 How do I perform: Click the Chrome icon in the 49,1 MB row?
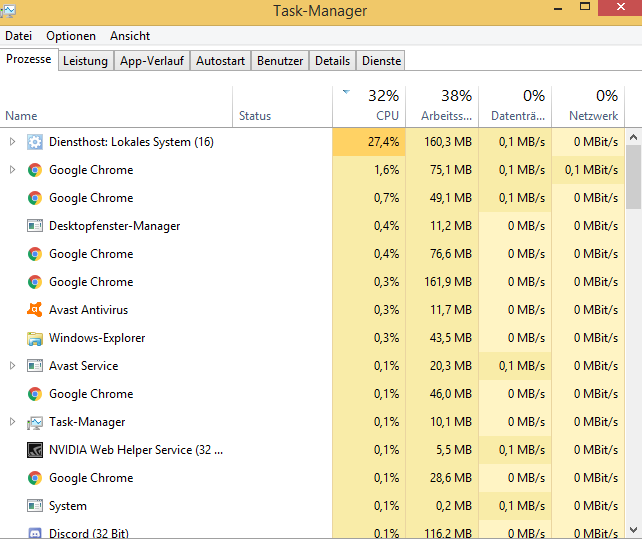[x=35, y=198]
